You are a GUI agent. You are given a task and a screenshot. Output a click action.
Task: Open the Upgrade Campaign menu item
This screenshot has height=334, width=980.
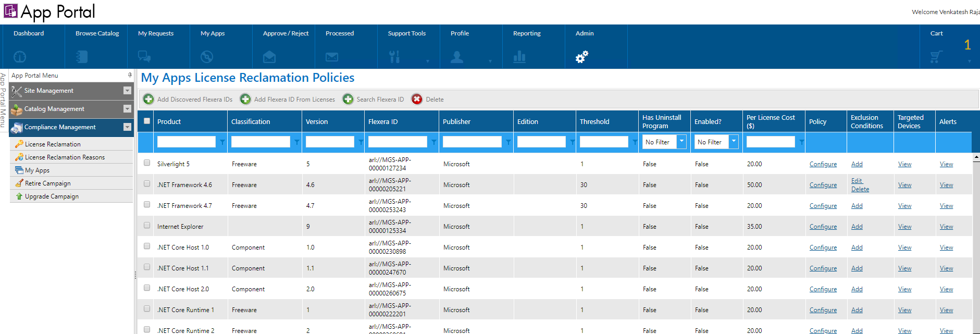(x=71, y=196)
